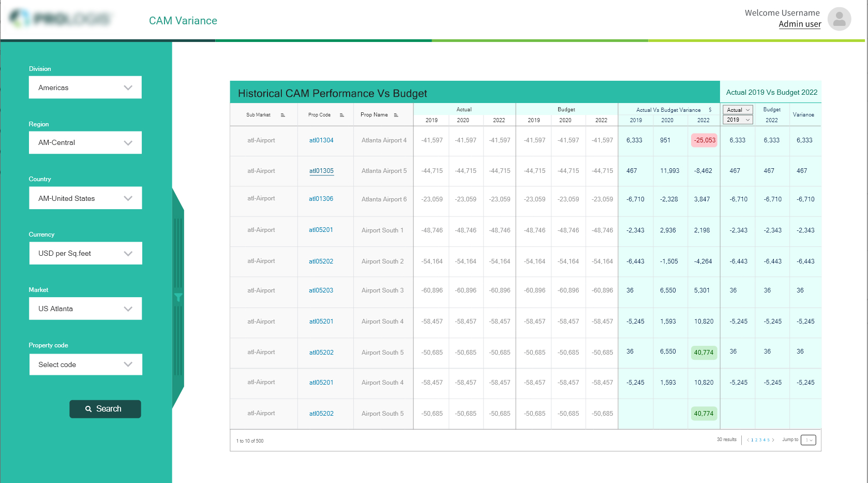Go to page 3 in pagination
This screenshot has width=868, height=483.
760,440
